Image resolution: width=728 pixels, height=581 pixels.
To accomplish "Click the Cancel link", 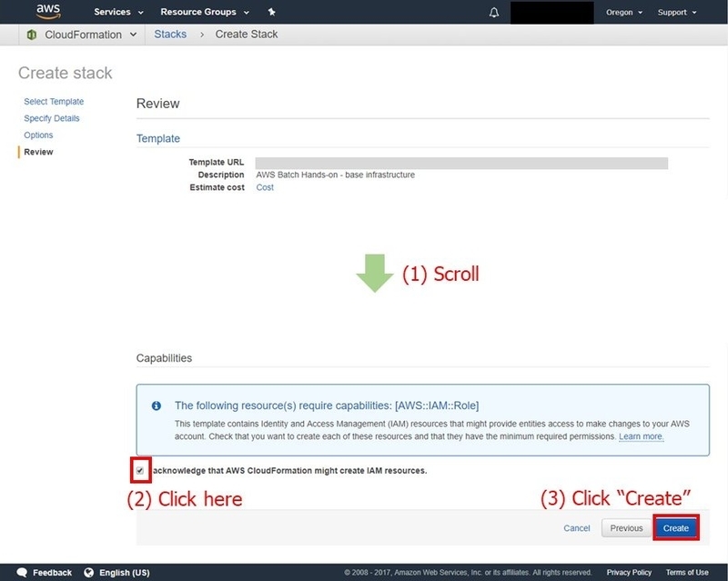I will [577, 528].
